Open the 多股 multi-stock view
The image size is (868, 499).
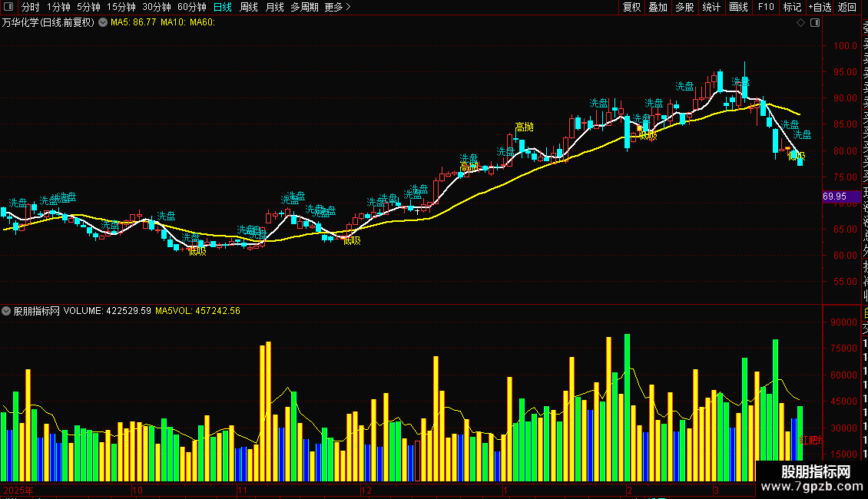click(684, 7)
